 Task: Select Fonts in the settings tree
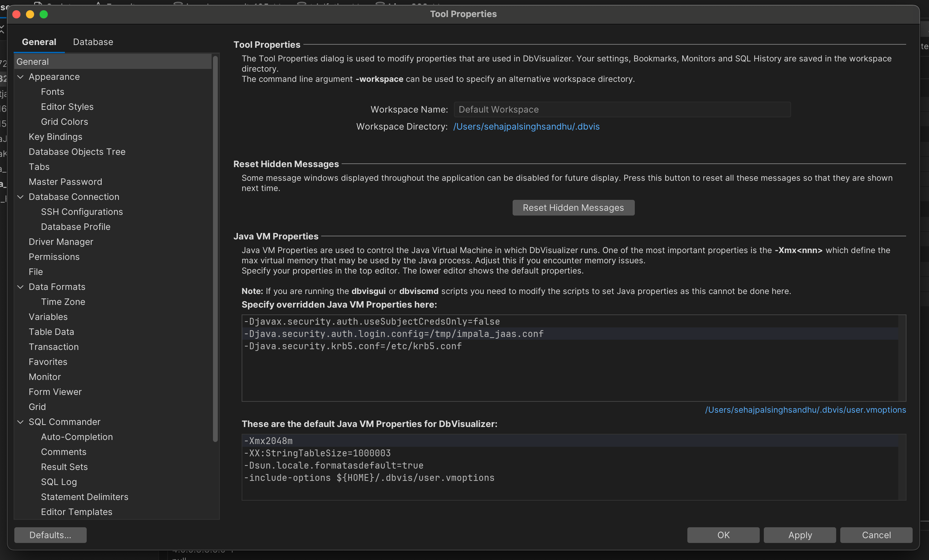53,92
